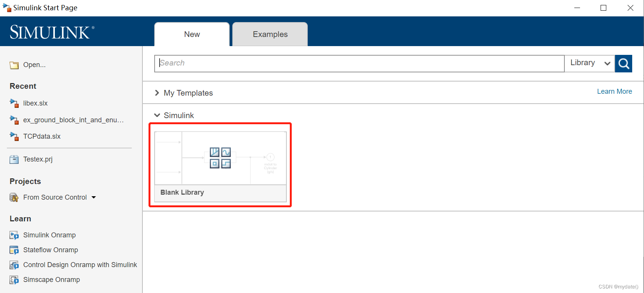Click the SIMULINK logo
Viewport: 644px width, 293px height.
(x=52, y=32)
